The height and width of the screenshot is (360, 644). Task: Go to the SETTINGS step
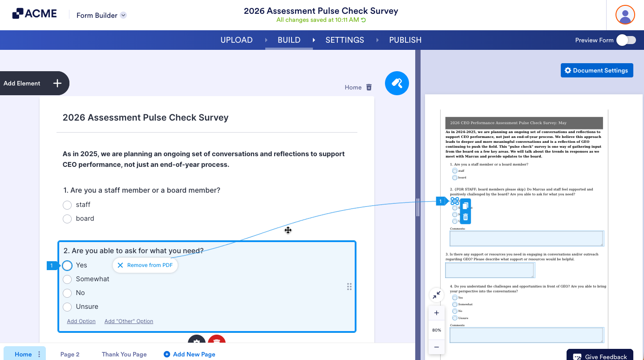pyautogui.click(x=345, y=40)
